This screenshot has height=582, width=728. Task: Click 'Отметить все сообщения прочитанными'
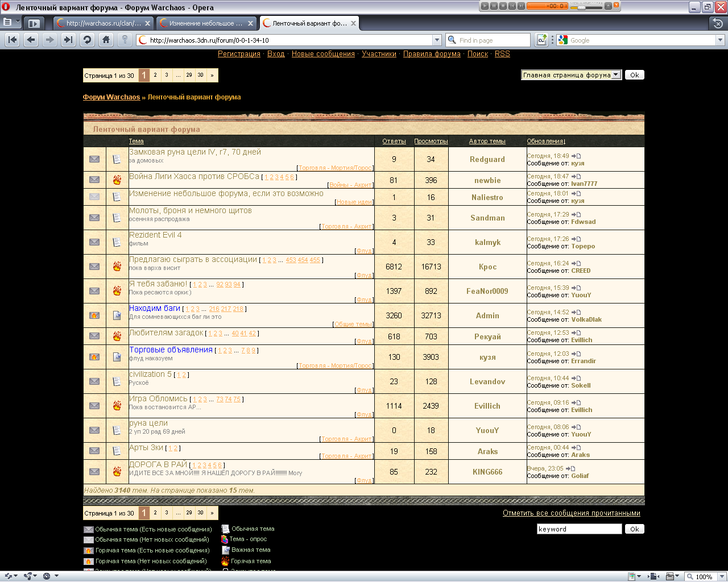click(572, 513)
